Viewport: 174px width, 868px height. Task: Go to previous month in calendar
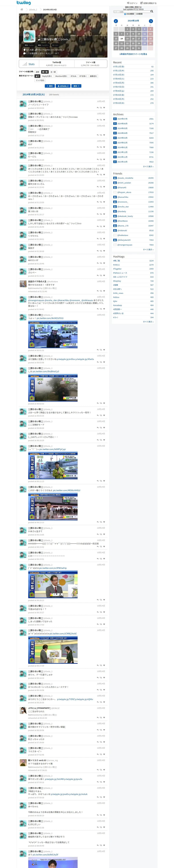tap(116, 21)
